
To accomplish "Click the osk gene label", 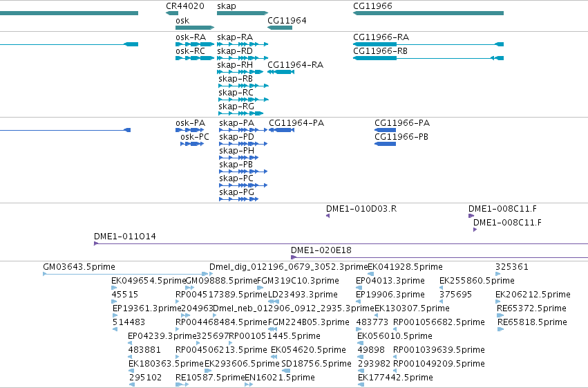I will click(182, 21).
